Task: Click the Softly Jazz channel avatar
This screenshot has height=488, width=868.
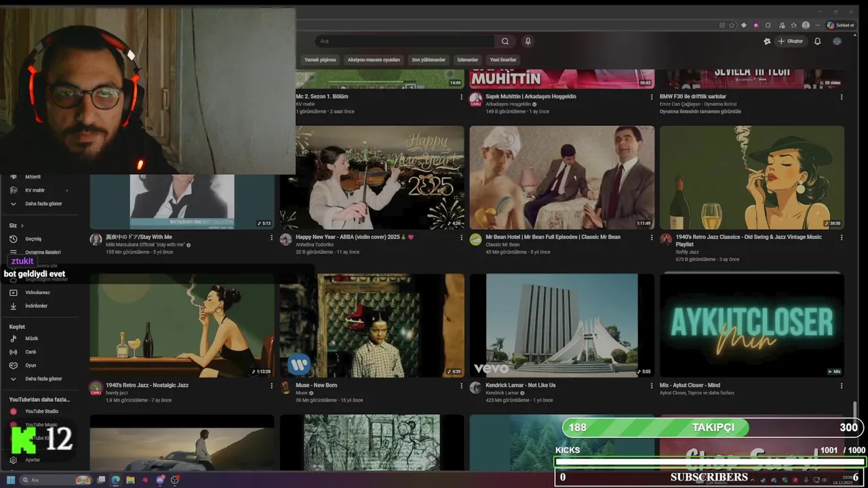Action: point(666,239)
